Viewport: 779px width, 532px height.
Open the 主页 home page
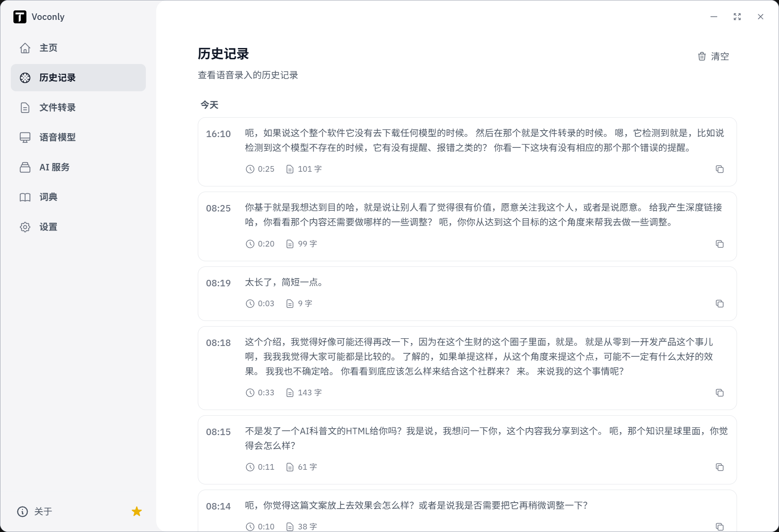point(78,48)
